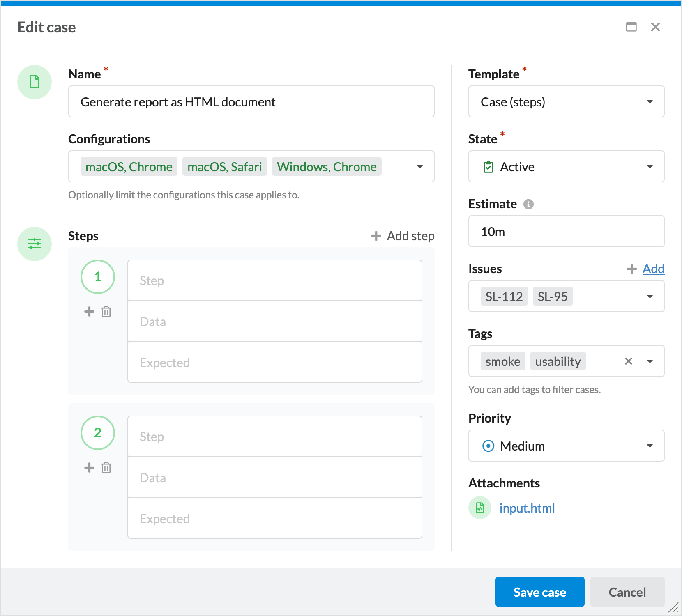Delete step 2 with its trash icon

[x=106, y=468]
